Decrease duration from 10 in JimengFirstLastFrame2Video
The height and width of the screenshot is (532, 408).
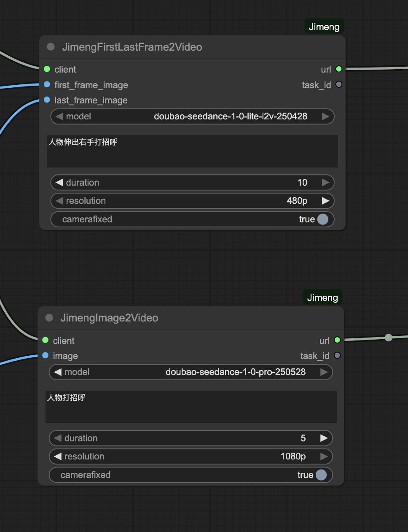click(59, 183)
